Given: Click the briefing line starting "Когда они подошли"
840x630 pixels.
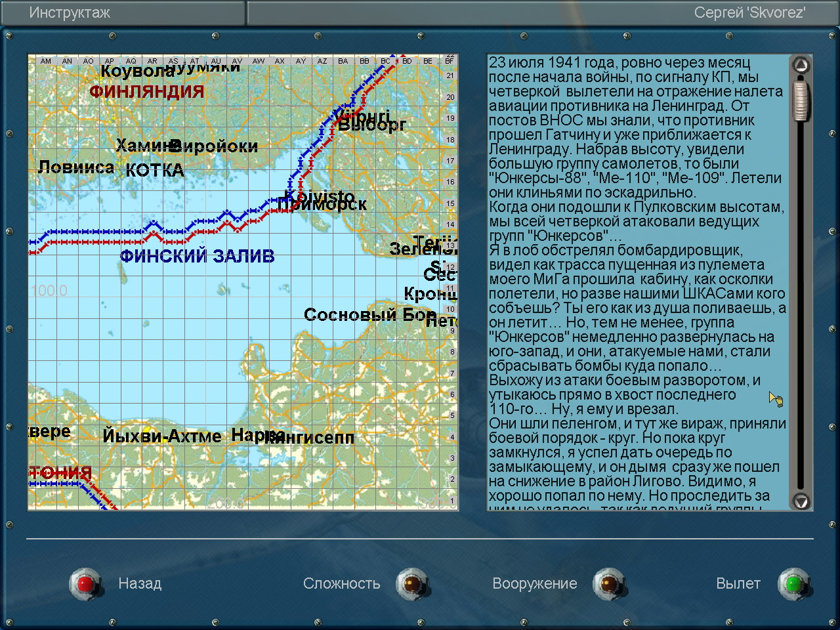Looking at the screenshot, I should 637,207.
